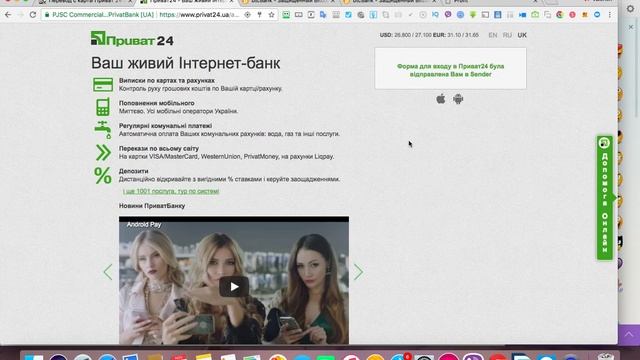Click the browser Back arrow
This screenshot has width=640, height=360.
point(8,15)
